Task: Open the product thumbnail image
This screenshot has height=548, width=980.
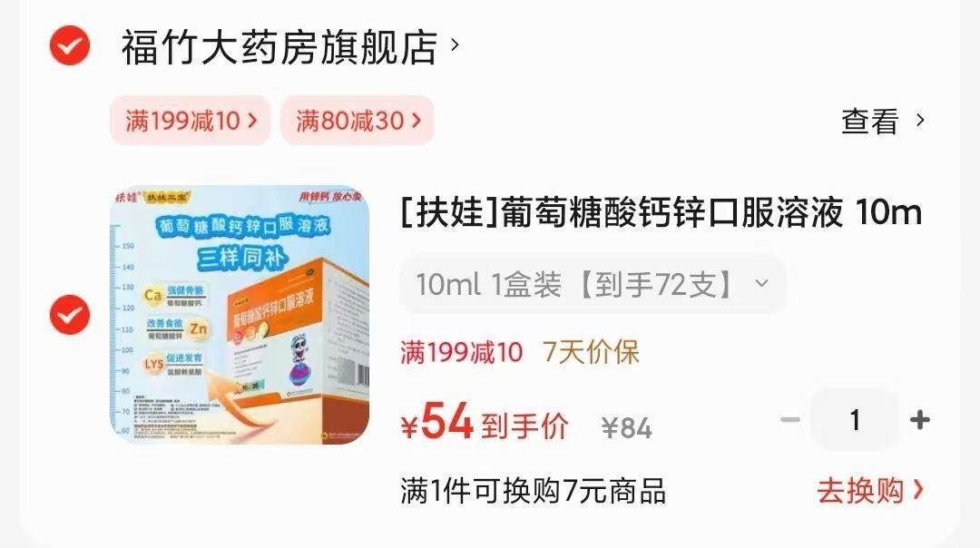Action: point(240,314)
